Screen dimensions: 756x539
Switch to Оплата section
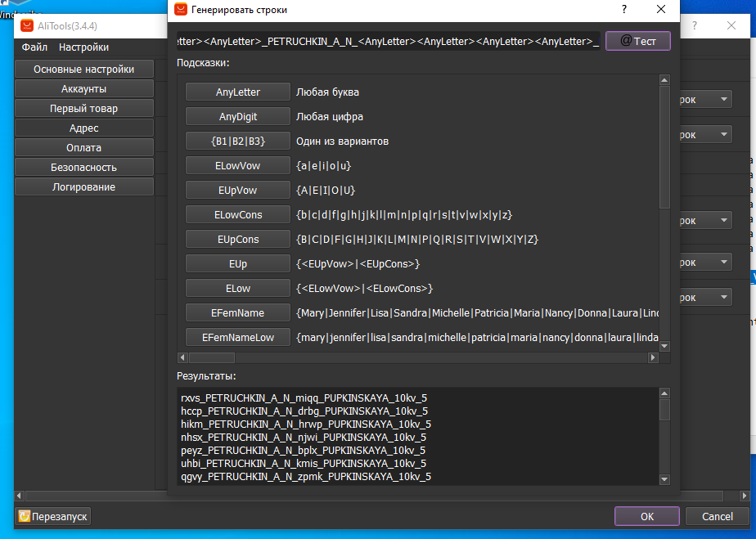[x=84, y=147]
